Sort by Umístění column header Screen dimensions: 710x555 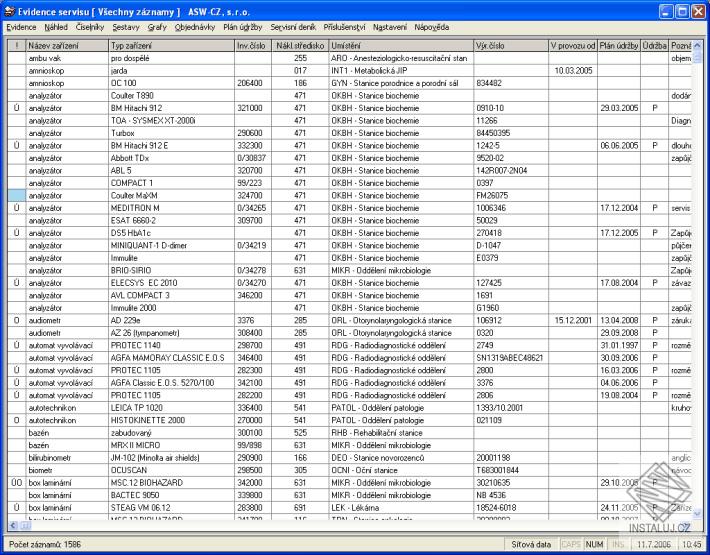point(401,46)
